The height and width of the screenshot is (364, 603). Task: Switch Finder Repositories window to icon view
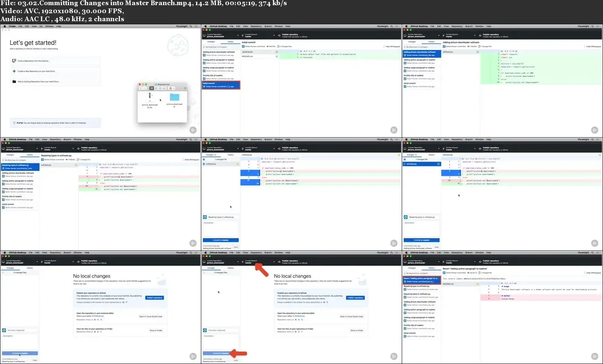pyautogui.click(x=152, y=88)
